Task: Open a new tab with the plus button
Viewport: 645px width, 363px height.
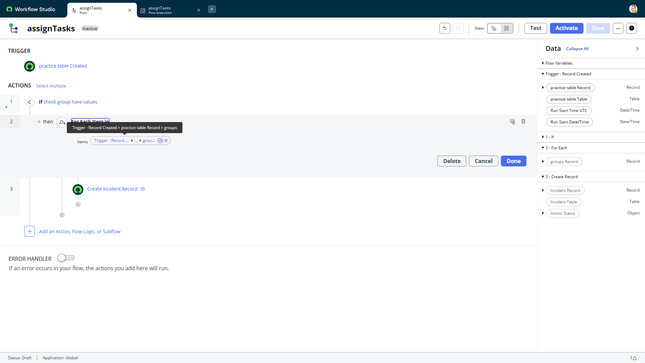Action: pyautogui.click(x=212, y=9)
